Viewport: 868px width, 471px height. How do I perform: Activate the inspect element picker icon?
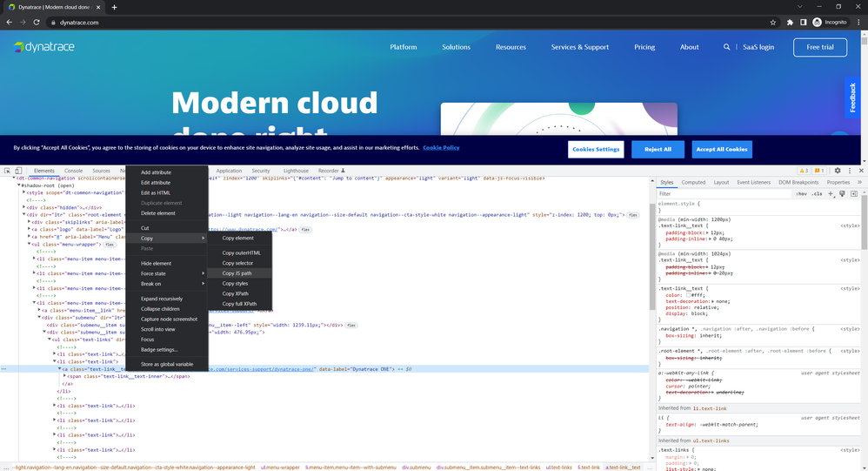pyautogui.click(x=7, y=171)
